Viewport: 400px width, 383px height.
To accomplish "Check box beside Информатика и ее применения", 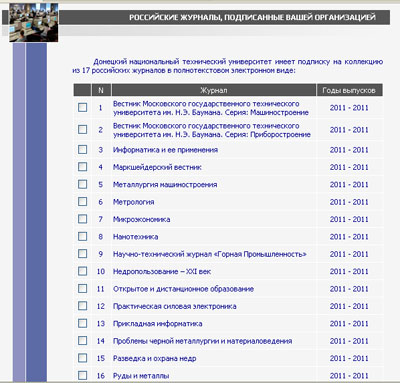I will point(82,149).
